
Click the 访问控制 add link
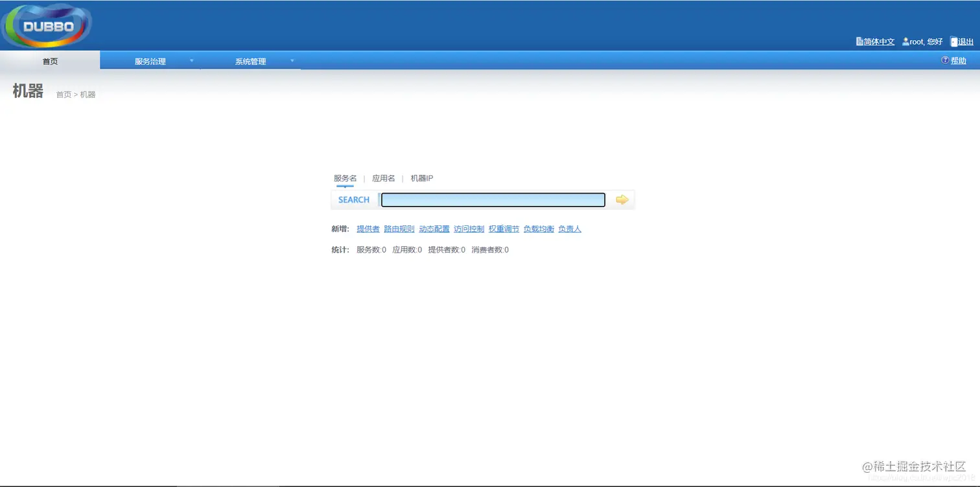point(469,229)
